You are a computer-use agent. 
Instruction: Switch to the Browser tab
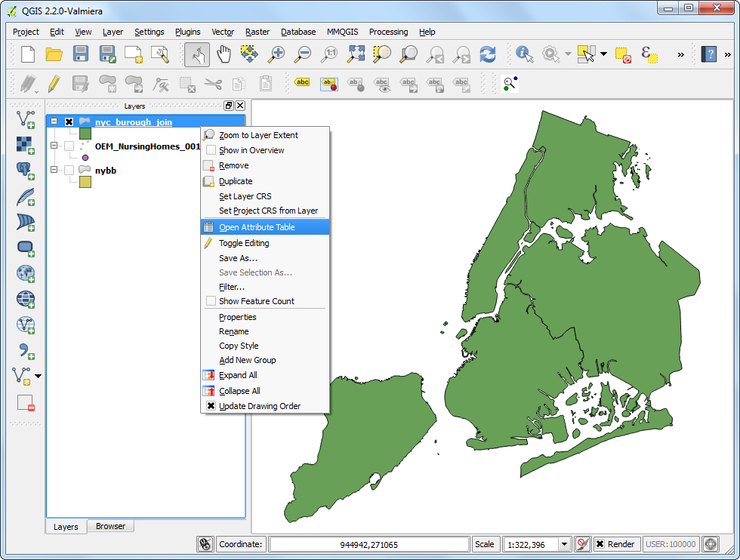coord(110,526)
